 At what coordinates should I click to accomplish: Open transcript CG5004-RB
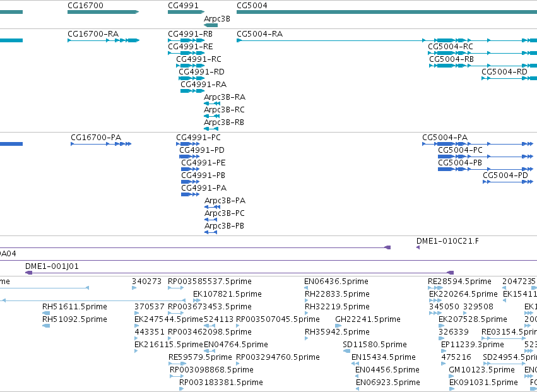451,59
